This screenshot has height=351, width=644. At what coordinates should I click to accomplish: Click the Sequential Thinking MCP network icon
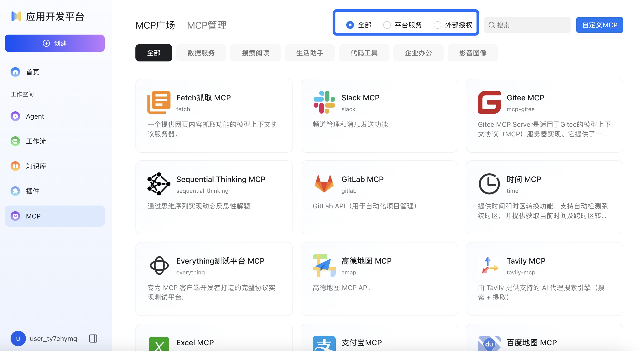pos(159,184)
